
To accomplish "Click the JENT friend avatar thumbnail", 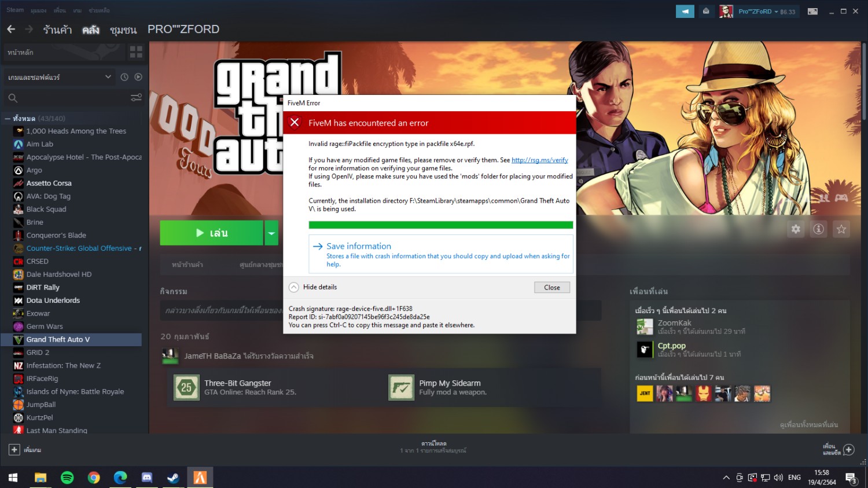I will pyautogui.click(x=645, y=394).
